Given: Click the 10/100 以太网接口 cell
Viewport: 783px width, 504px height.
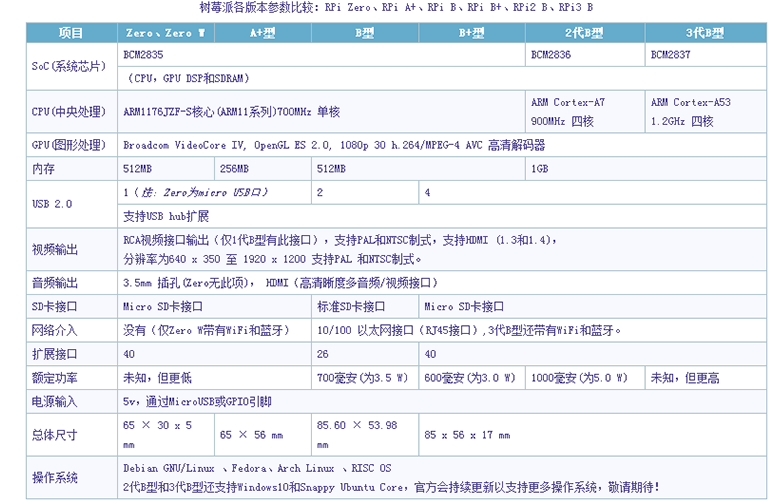Looking at the screenshot, I should 539,330.
